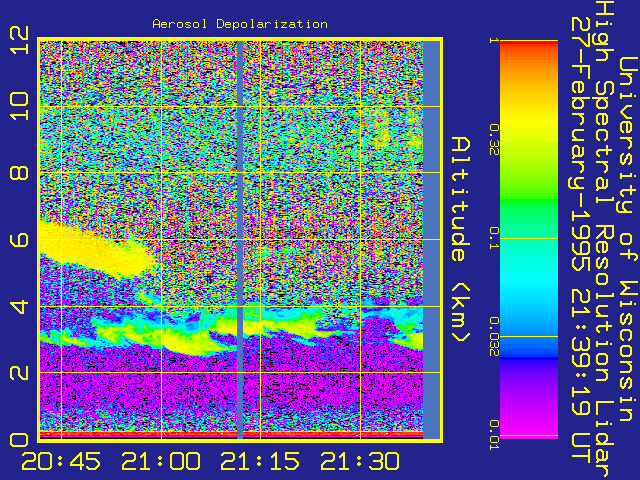
Task: Click the 21:00 time axis label
Action: coord(160,461)
